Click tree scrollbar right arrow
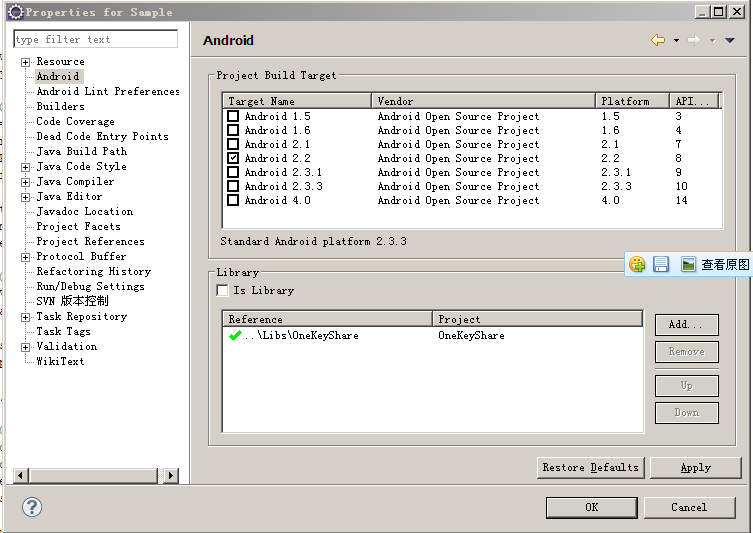The width and height of the screenshot is (753, 533). pos(170,475)
